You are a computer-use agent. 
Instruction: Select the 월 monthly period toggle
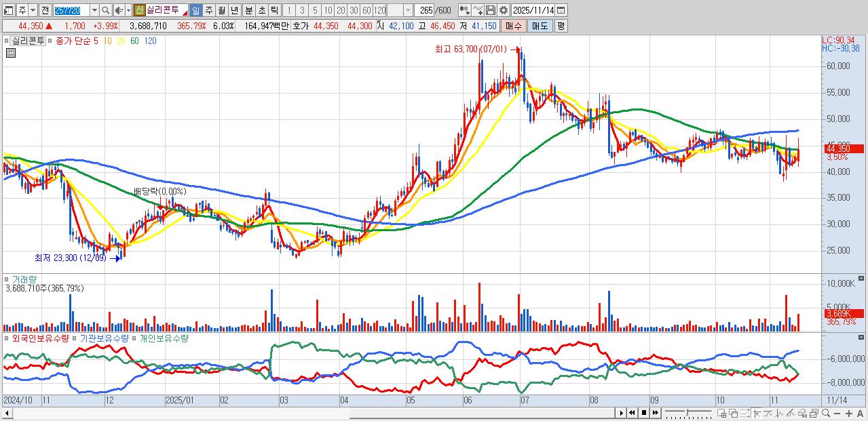(x=221, y=10)
